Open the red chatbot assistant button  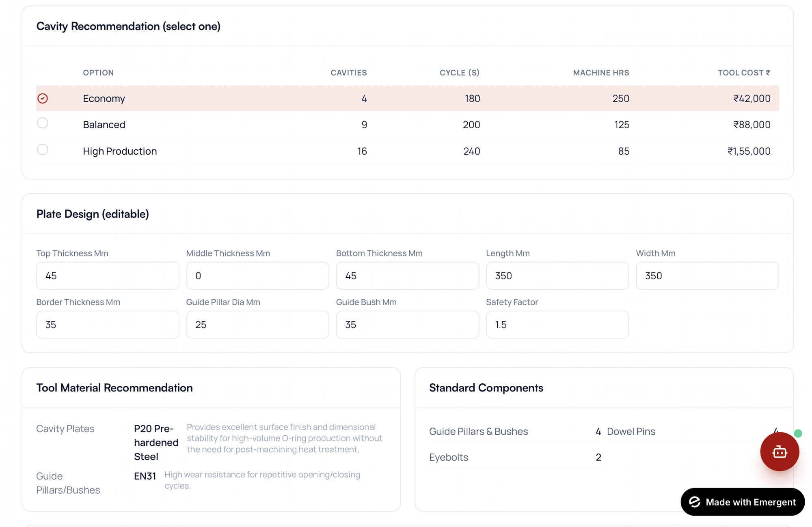click(780, 451)
